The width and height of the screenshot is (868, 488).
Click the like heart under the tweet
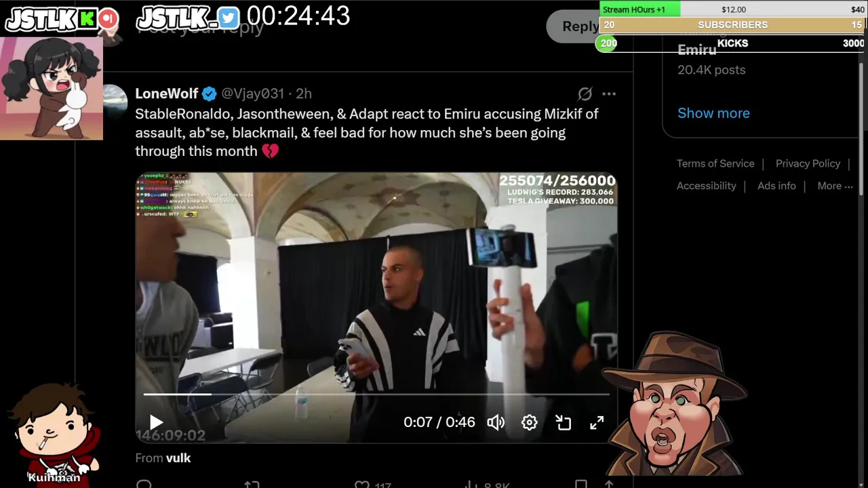tap(362, 484)
